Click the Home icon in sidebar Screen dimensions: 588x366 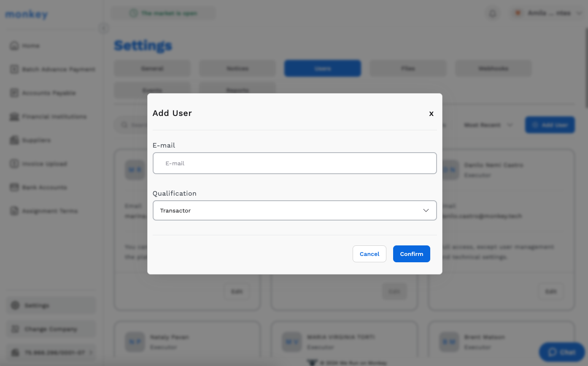coord(14,46)
